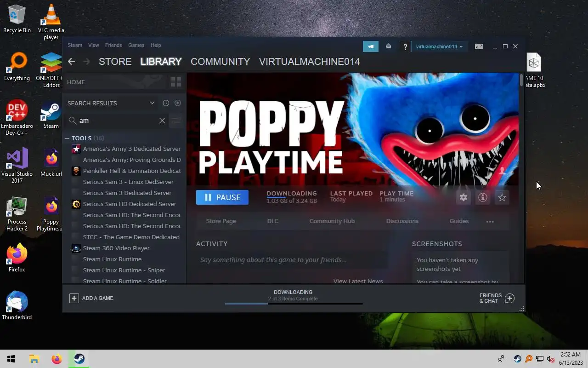
Task: Open Visual Studio 2017 desktop icon
Action: coord(17,165)
